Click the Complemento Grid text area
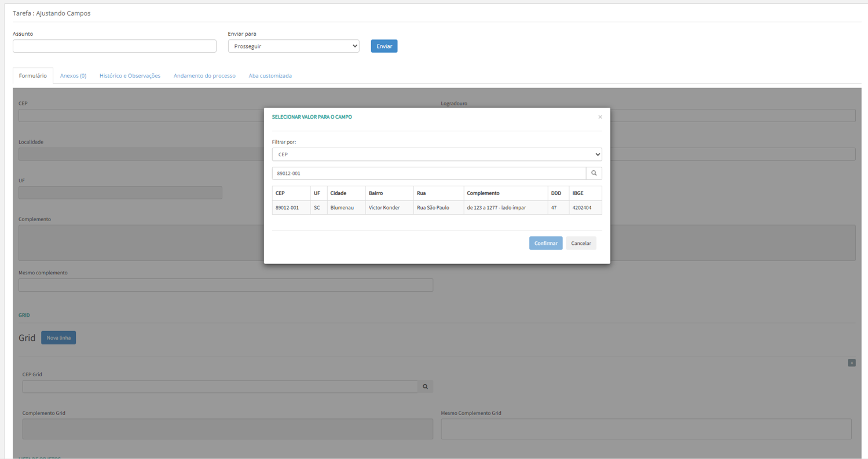The image size is (868, 459). [x=228, y=429]
